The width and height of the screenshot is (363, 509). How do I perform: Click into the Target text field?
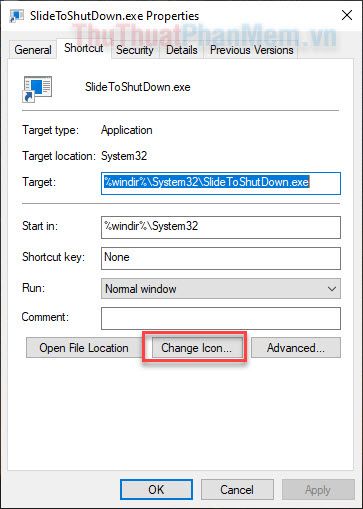[x=221, y=183]
